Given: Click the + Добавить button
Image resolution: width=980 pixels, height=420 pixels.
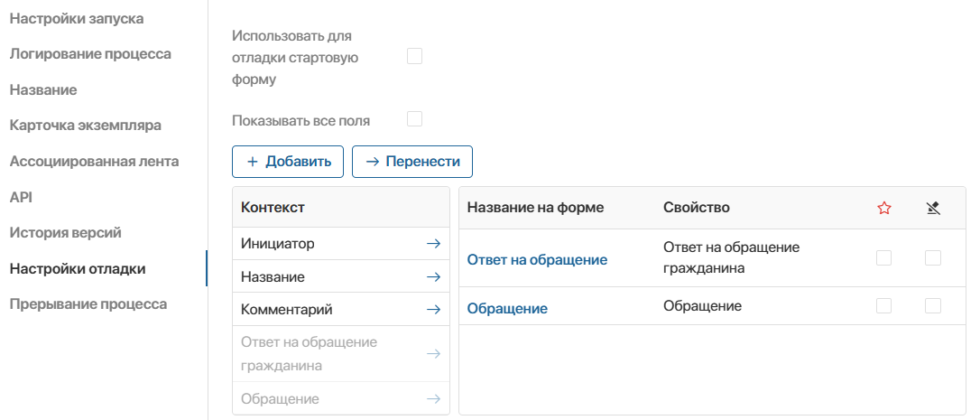Looking at the screenshot, I should click(x=288, y=162).
